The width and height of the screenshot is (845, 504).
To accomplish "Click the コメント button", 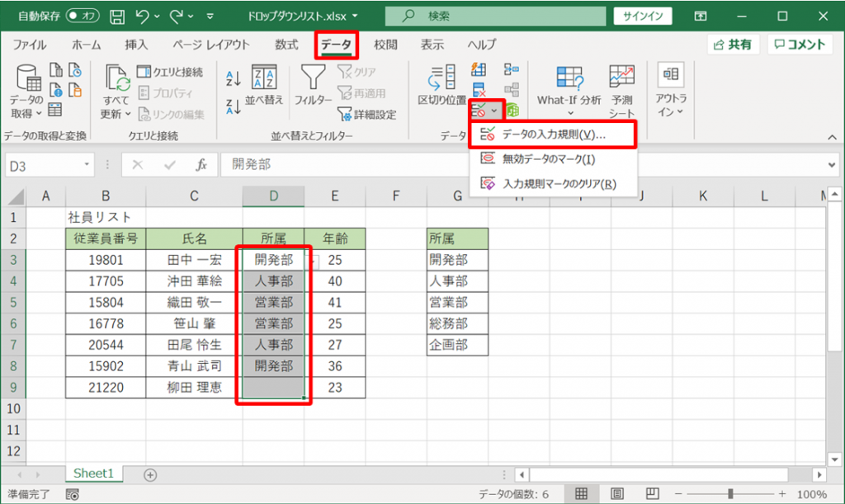I will pos(800,45).
